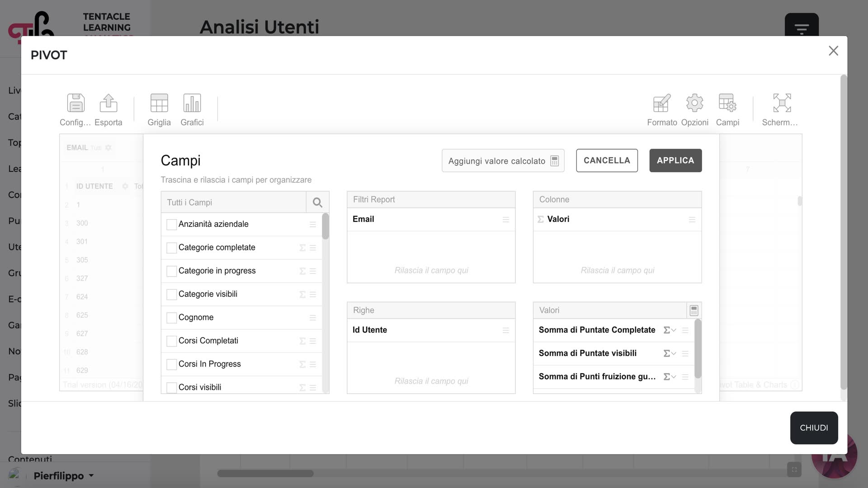Viewport: 868px width, 488px height.
Task: Check the Anzianità aziendale checkbox
Action: pyautogui.click(x=171, y=225)
